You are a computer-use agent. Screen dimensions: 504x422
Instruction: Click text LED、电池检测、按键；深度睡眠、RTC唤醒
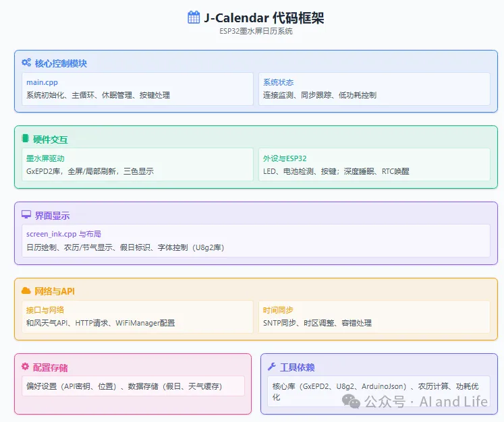click(x=336, y=171)
